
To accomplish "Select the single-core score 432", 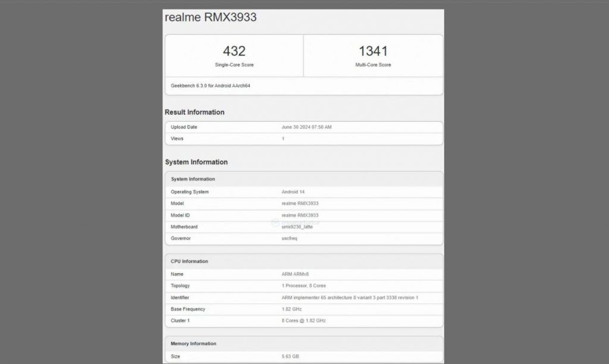I will (x=234, y=51).
